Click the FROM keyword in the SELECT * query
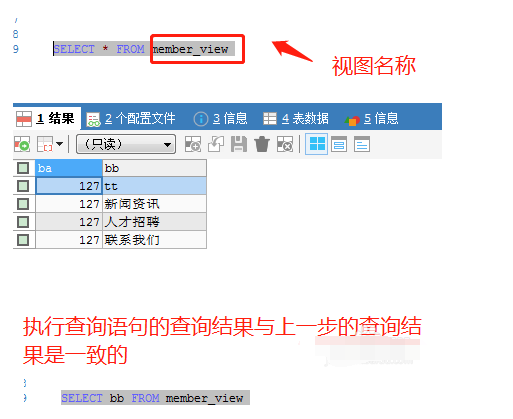 tap(130, 49)
